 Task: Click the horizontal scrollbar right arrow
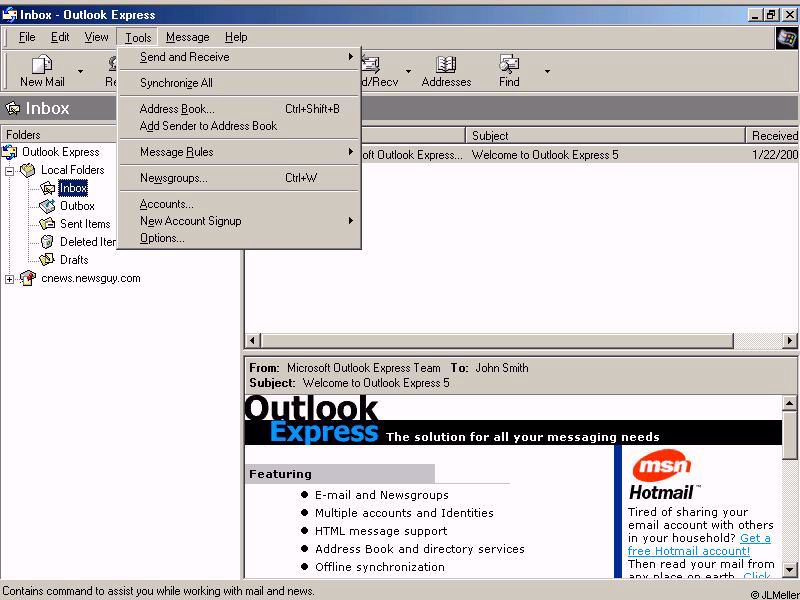pyautogui.click(x=790, y=341)
